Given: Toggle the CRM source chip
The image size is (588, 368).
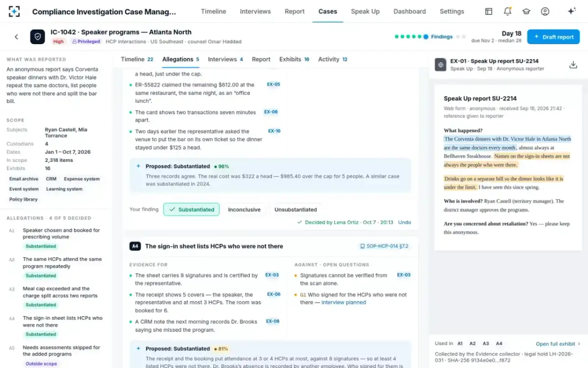Looking at the screenshot, I should coord(51,179).
